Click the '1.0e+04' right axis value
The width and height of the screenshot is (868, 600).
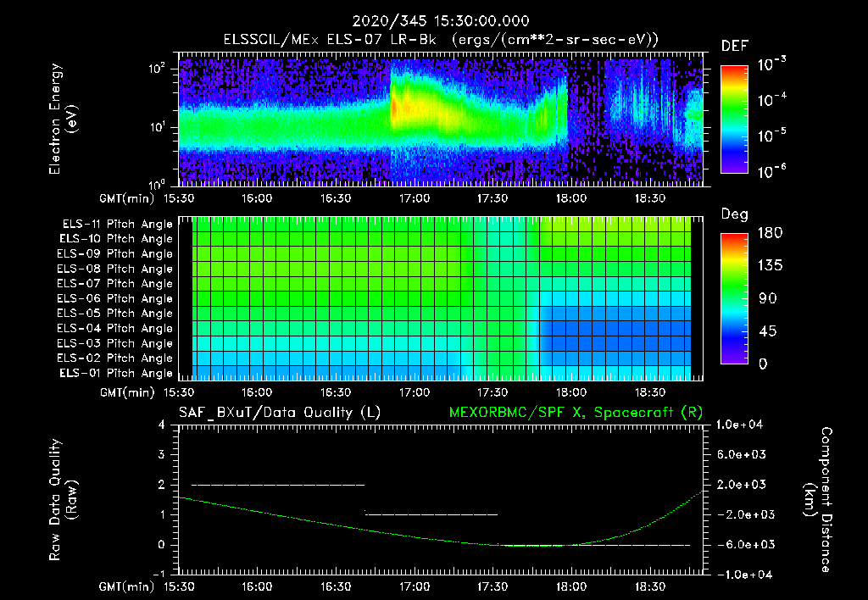[x=739, y=425]
